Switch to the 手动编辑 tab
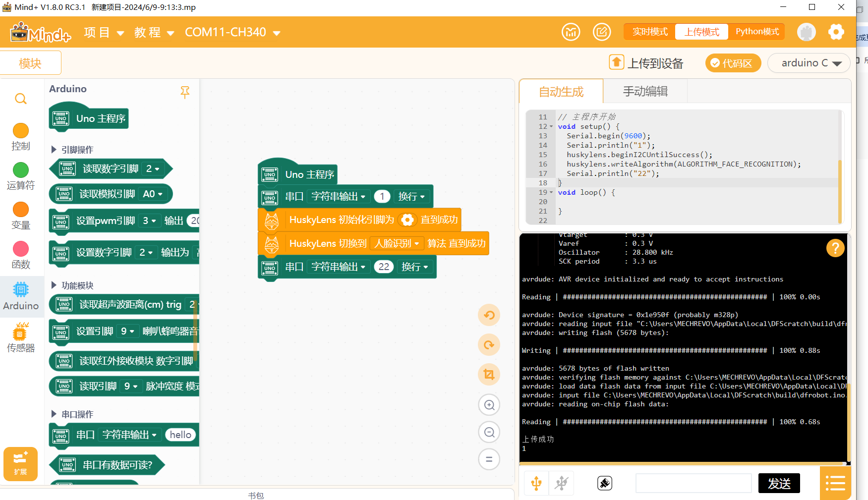 (x=645, y=91)
